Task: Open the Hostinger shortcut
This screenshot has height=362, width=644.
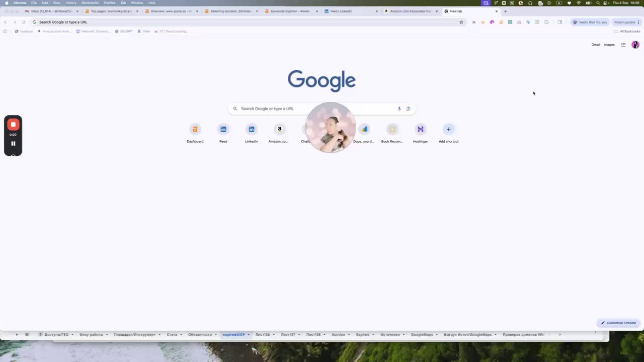Action: (x=421, y=134)
